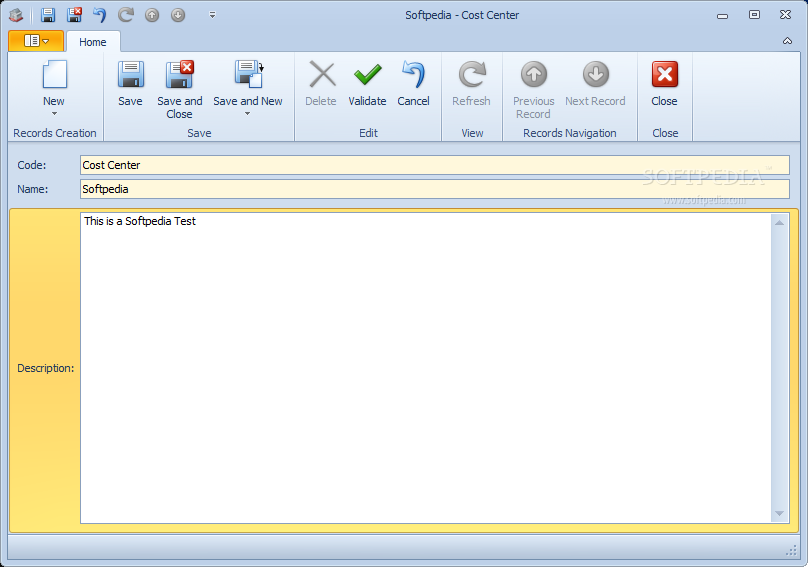
Task: Click the application logo icon in title bar
Action: click(x=16, y=15)
